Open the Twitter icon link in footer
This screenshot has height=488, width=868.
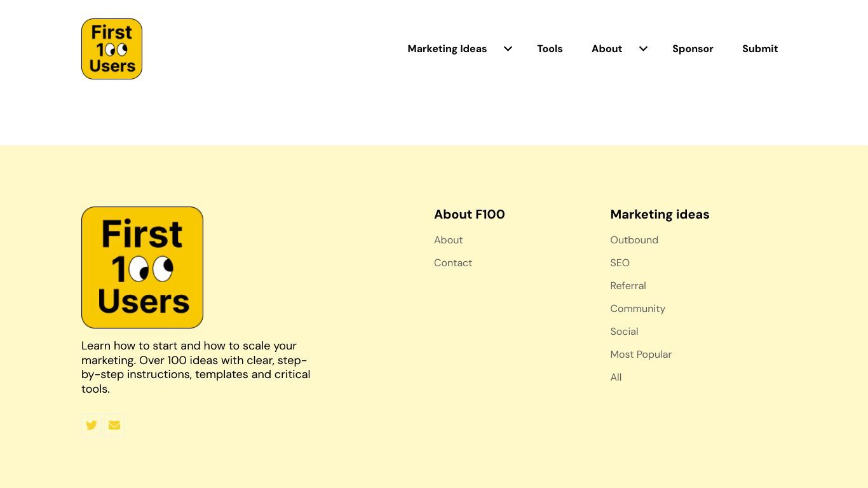(92, 426)
